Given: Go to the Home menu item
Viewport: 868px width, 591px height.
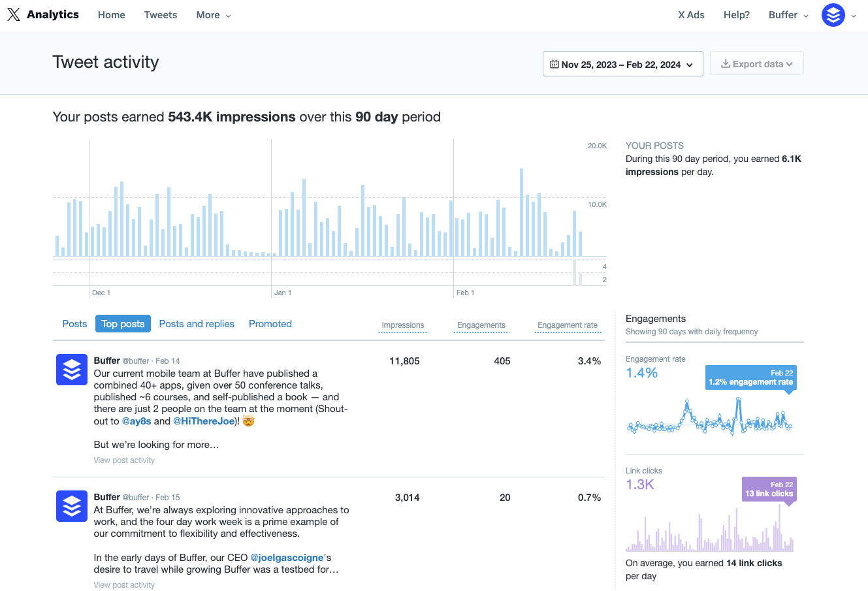Looking at the screenshot, I should pyautogui.click(x=112, y=15).
